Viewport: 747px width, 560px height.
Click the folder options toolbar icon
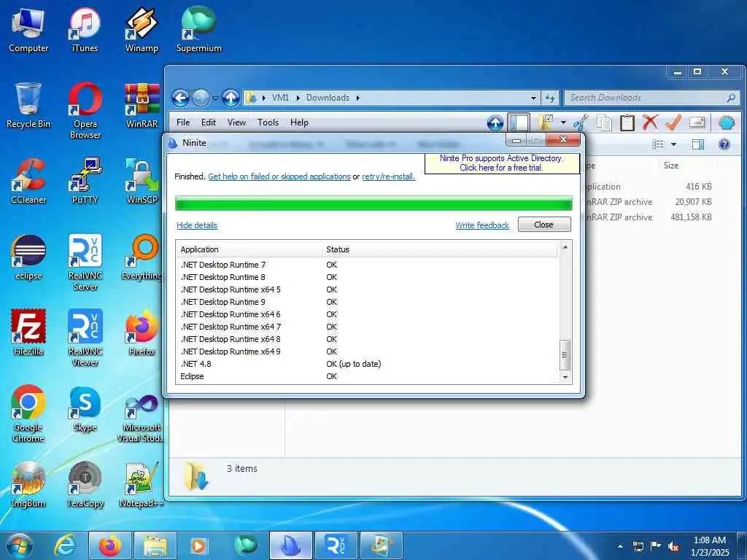546,122
